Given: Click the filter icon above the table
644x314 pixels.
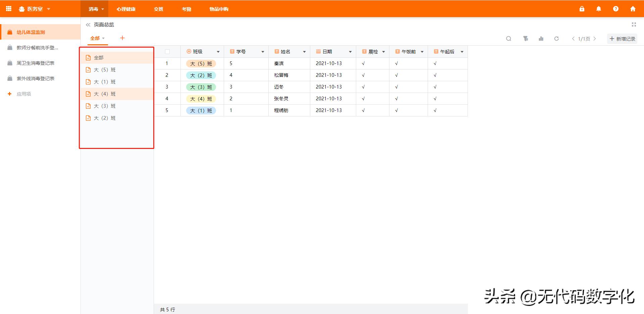Looking at the screenshot, I should point(525,39).
